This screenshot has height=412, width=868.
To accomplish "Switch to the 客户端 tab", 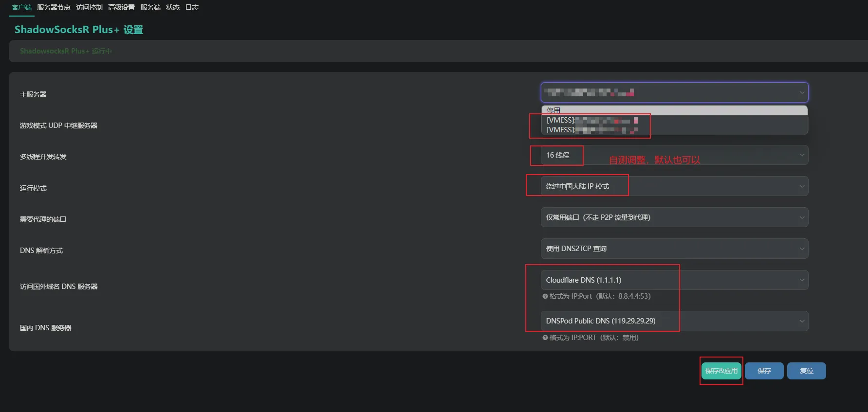I will 21,7.
